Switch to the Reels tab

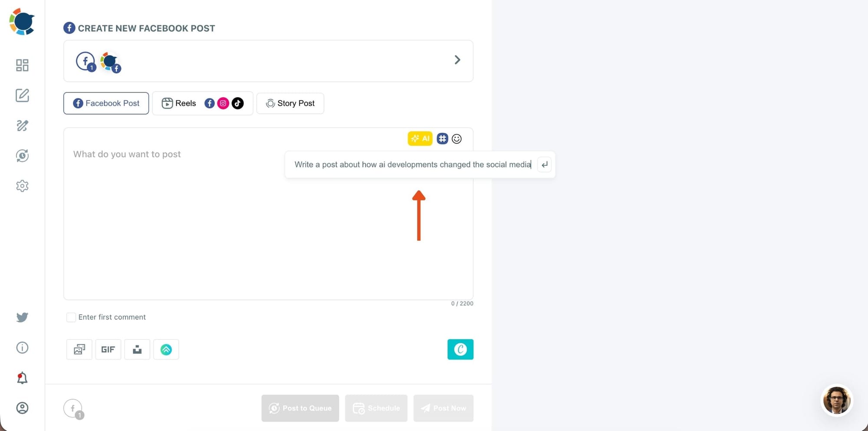(184, 103)
